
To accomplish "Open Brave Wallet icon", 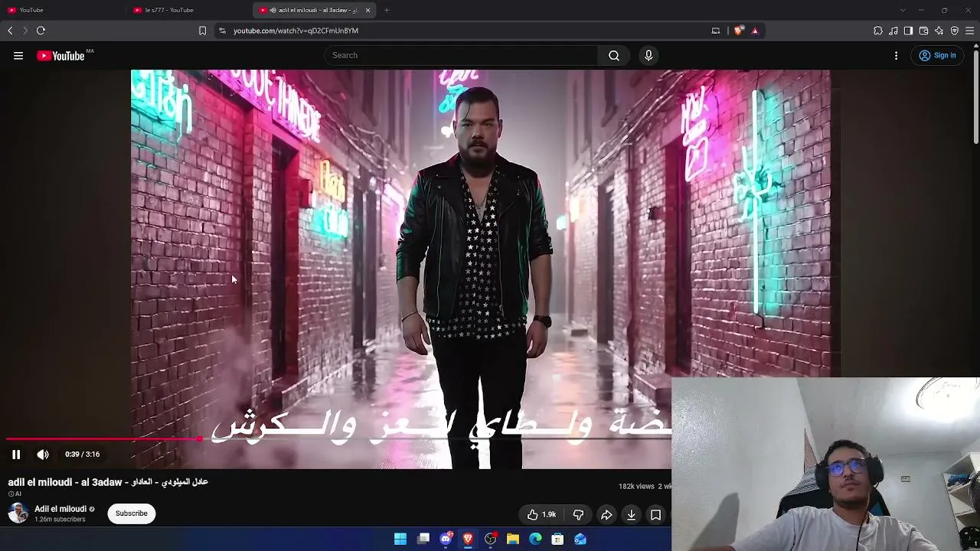I will (x=923, y=31).
